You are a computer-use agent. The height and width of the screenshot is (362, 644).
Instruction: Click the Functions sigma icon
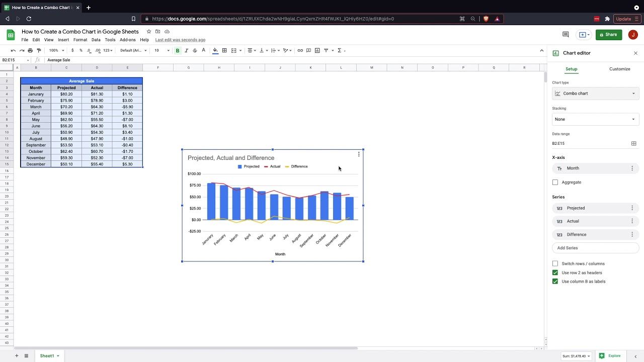coord(340,50)
